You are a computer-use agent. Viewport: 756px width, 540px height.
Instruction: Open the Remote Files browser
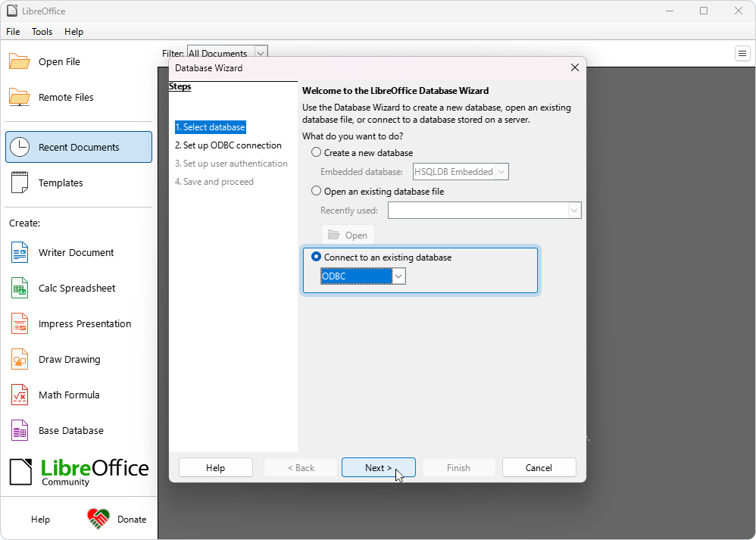point(66,97)
